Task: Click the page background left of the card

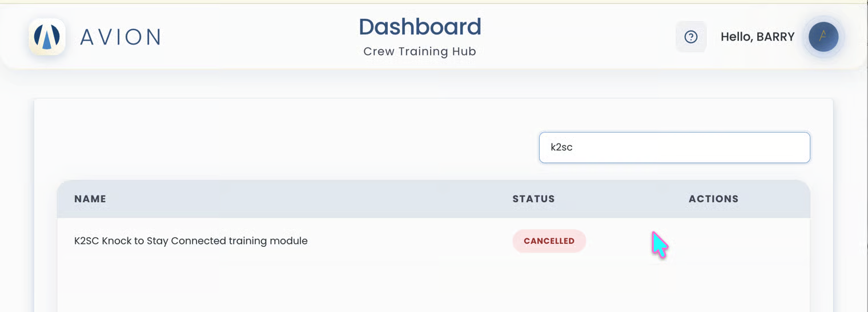Action: 17,200
